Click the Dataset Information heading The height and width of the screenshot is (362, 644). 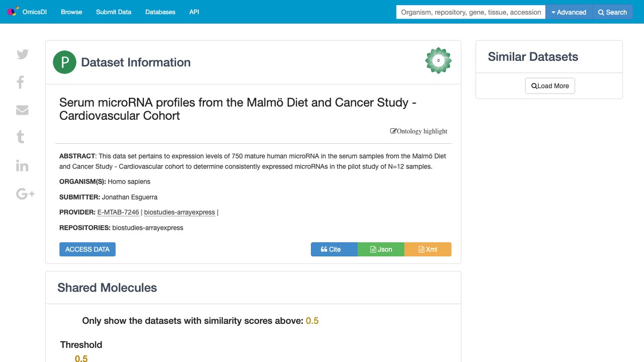tap(136, 62)
